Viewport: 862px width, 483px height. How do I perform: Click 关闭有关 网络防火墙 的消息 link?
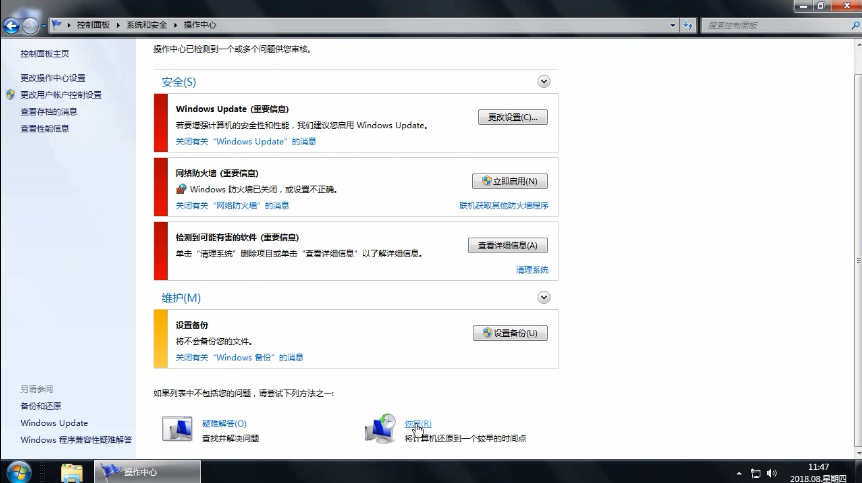[232, 206]
